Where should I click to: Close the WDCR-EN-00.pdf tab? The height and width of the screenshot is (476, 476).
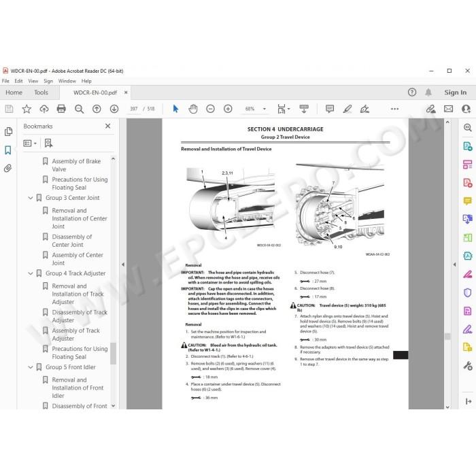pyautogui.click(x=126, y=92)
